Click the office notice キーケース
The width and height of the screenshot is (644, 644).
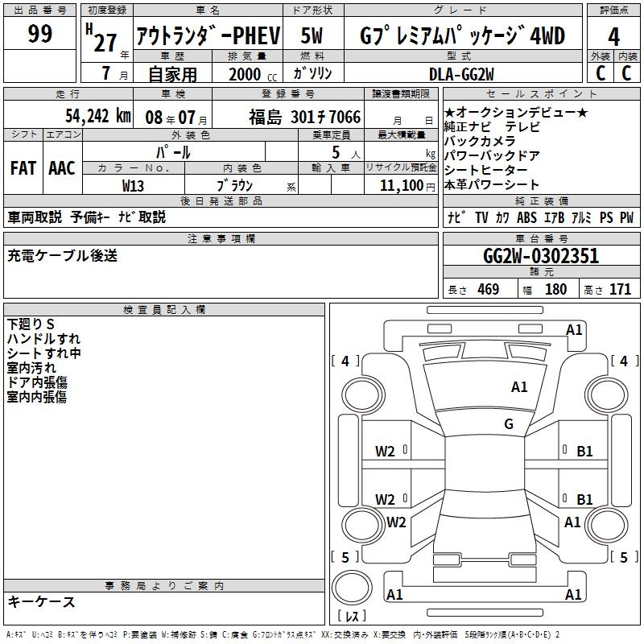42,601
